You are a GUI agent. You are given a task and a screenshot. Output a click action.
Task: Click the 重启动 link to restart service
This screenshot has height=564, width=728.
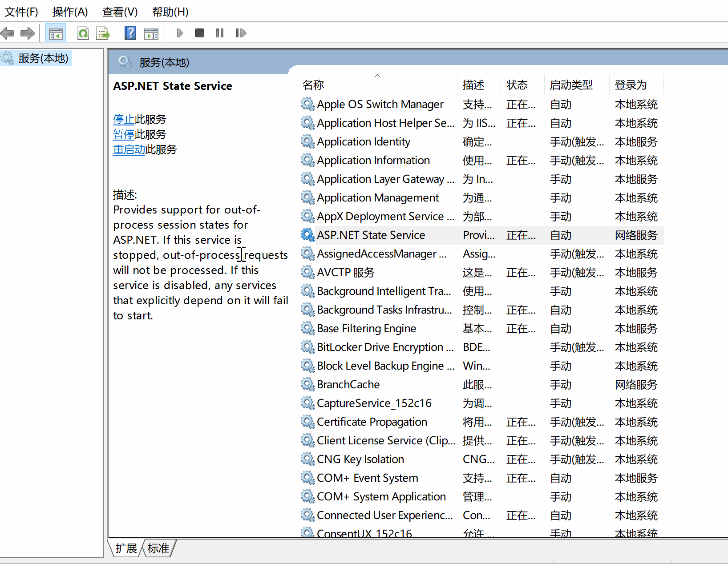[x=129, y=149]
